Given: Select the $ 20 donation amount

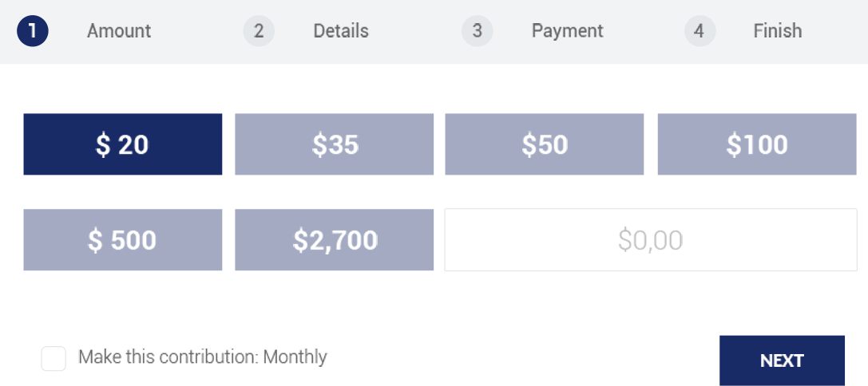Looking at the screenshot, I should pyautogui.click(x=123, y=144).
